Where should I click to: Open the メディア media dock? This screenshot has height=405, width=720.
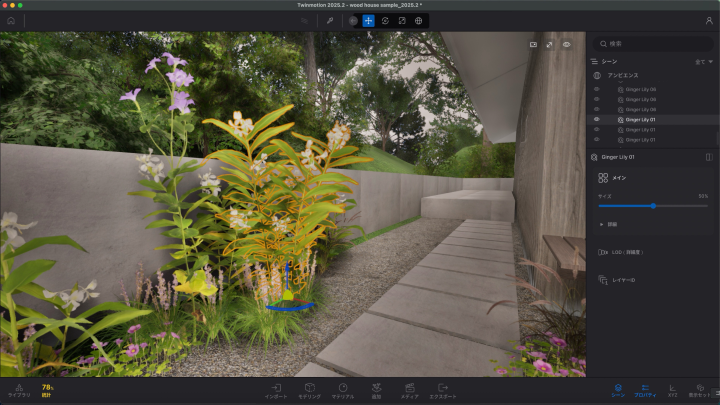tap(410, 391)
